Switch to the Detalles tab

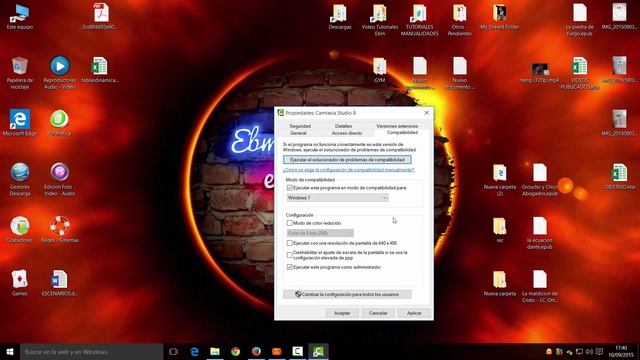pyautogui.click(x=343, y=126)
